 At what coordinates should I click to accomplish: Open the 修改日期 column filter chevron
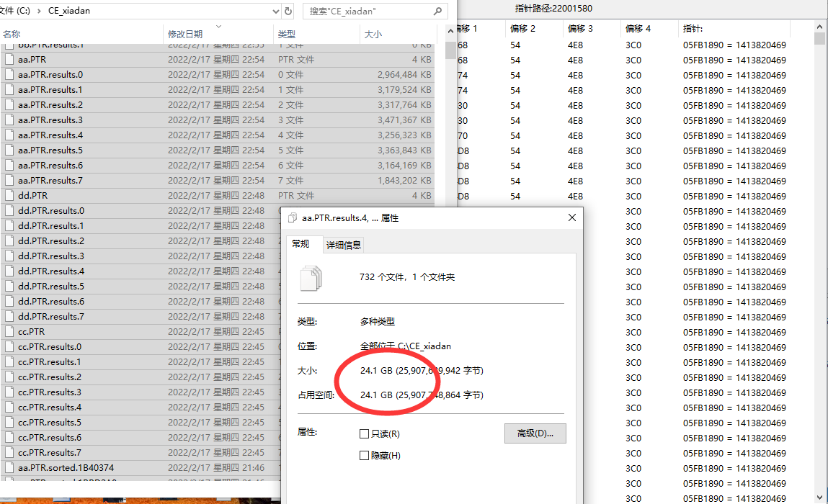click(x=218, y=27)
